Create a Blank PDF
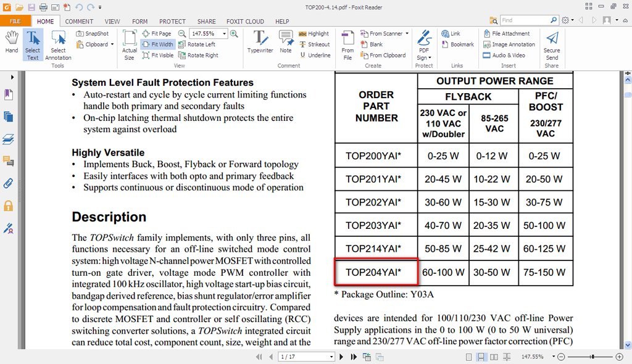The image size is (632, 364). pyautogui.click(x=371, y=44)
